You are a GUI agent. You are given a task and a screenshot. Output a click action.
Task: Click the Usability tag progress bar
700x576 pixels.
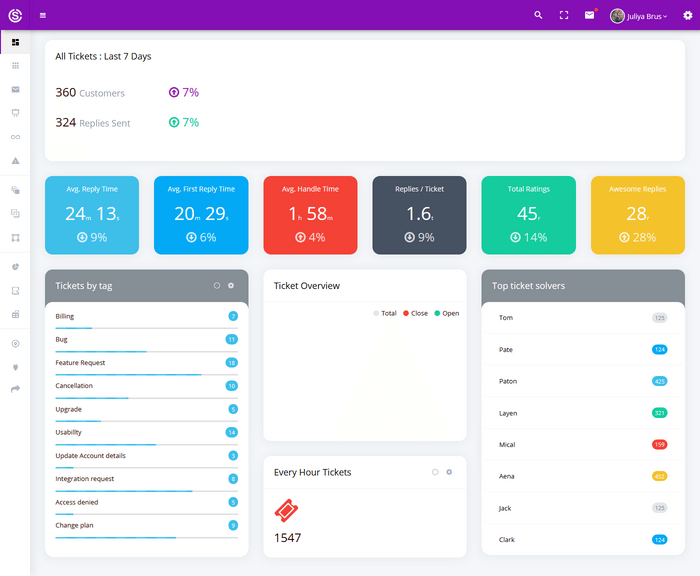(x=146, y=445)
